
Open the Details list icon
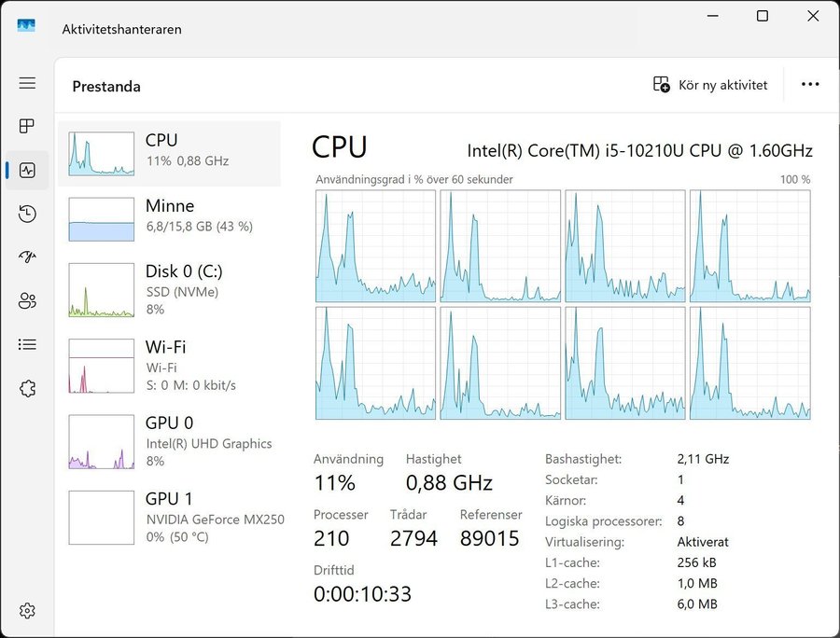(27, 344)
